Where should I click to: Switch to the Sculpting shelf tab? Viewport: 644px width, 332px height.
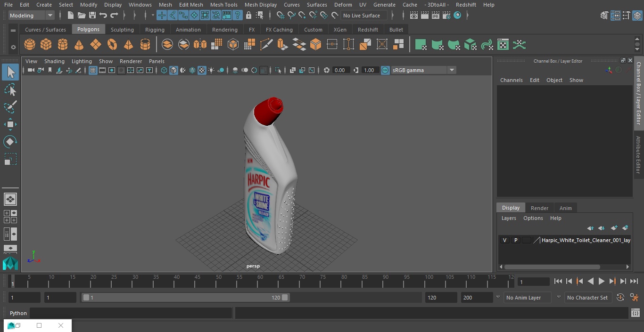point(122,30)
